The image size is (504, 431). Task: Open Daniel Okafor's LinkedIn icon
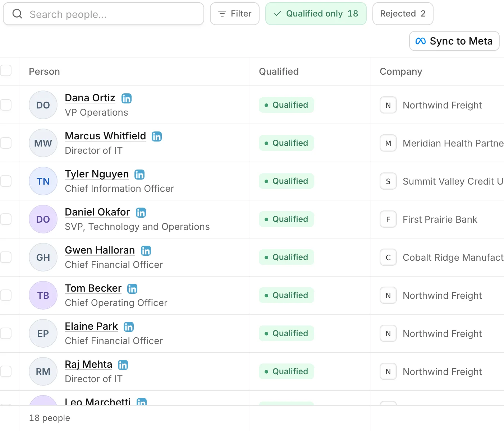141,212
